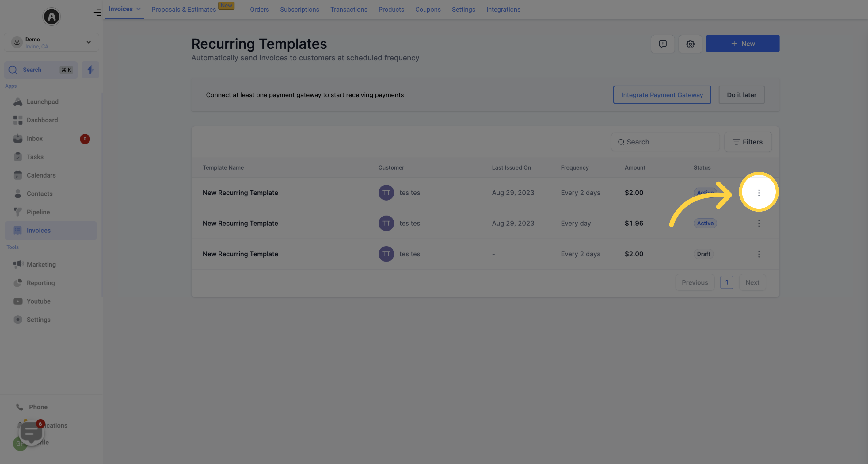868x464 pixels.
Task: Switch to the Transactions tab
Action: coord(349,10)
